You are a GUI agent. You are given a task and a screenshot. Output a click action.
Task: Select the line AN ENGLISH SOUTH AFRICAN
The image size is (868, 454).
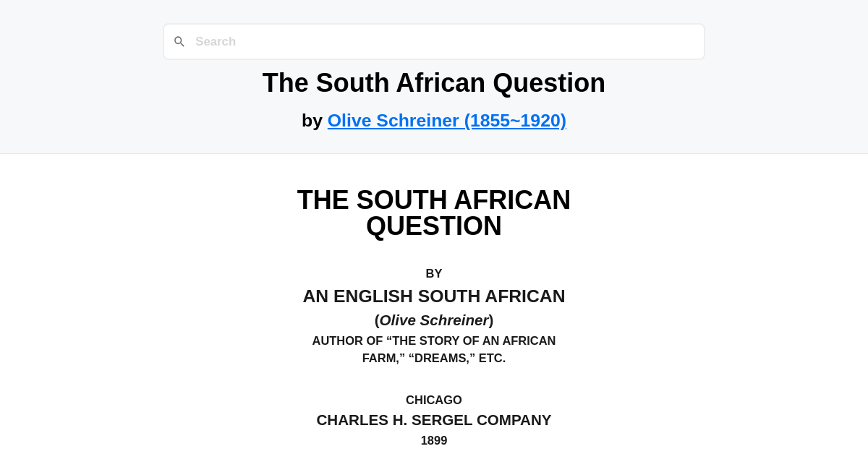pos(433,296)
